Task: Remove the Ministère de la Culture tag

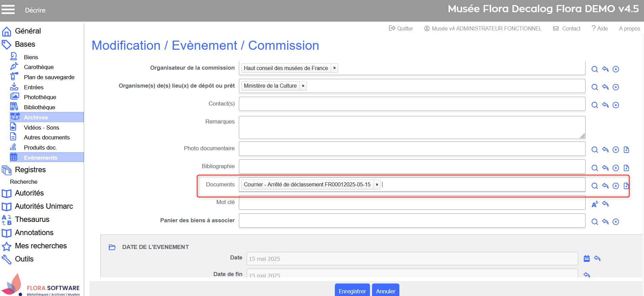Action: pyautogui.click(x=303, y=86)
